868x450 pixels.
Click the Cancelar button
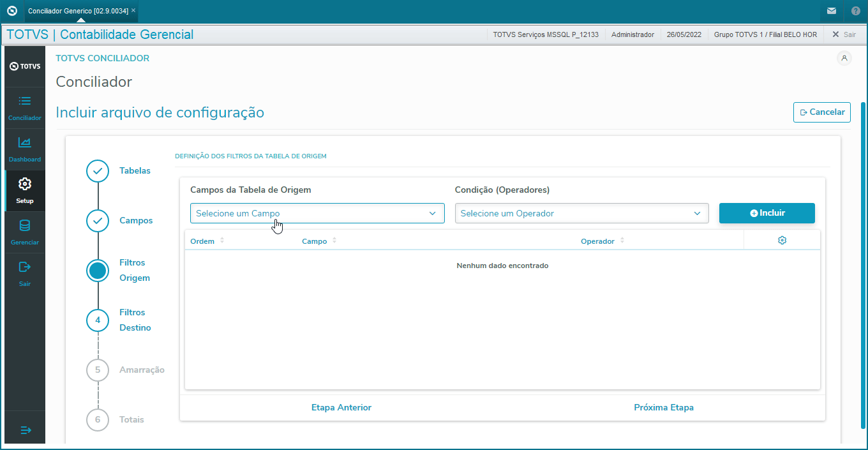(x=821, y=112)
